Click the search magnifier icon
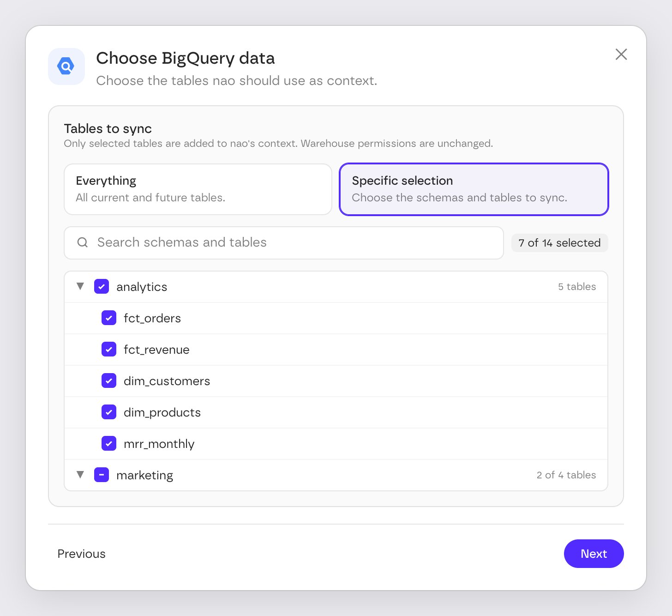 (x=83, y=242)
